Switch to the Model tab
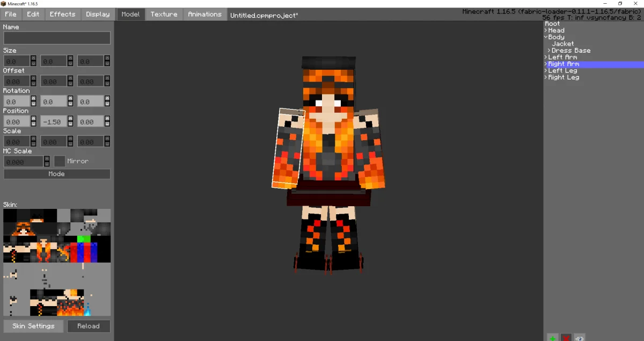 pyautogui.click(x=130, y=14)
